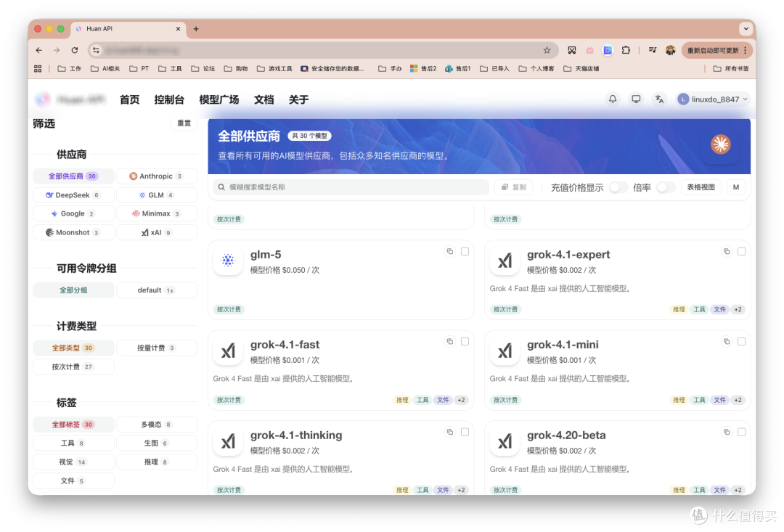
Task: Close the Huan API tab
Action: tap(178, 29)
